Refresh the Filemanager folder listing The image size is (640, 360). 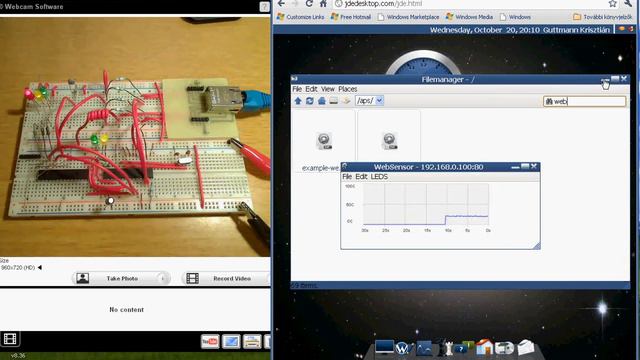(x=310, y=101)
